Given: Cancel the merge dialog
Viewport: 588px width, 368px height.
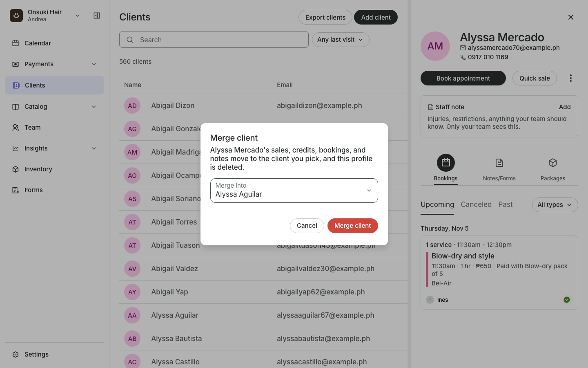Looking at the screenshot, I should click(x=307, y=226).
